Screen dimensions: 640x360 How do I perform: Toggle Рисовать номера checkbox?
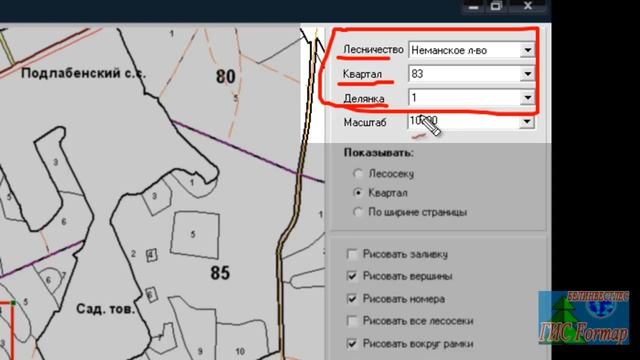(x=352, y=299)
